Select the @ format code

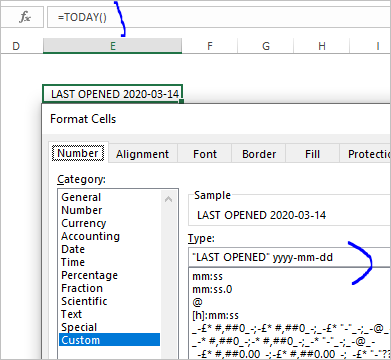point(197,302)
